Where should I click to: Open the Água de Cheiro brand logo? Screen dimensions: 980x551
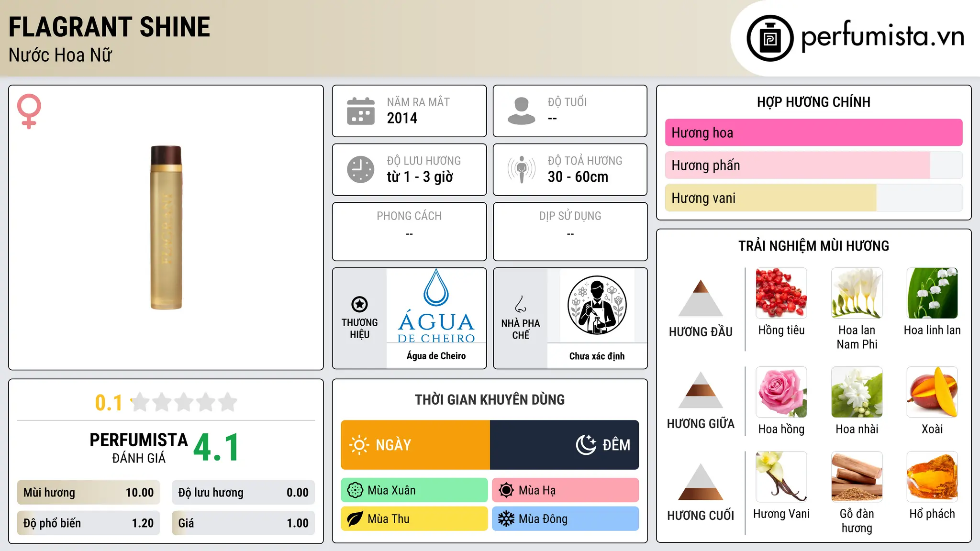click(x=436, y=306)
